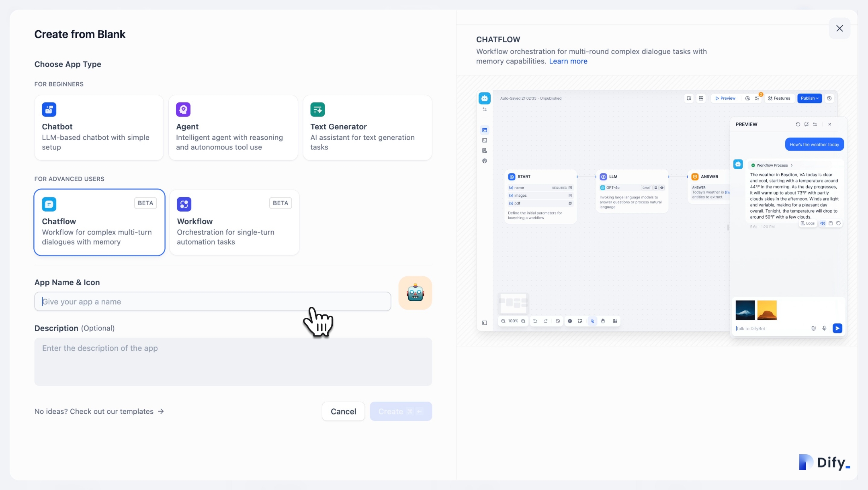
Task: Open the Learn more link
Action: (568, 61)
